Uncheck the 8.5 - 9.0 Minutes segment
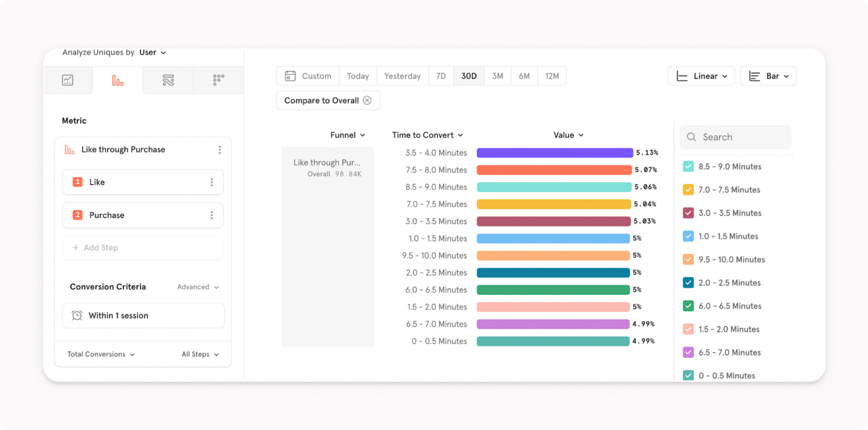The width and height of the screenshot is (868, 430). pos(688,167)
